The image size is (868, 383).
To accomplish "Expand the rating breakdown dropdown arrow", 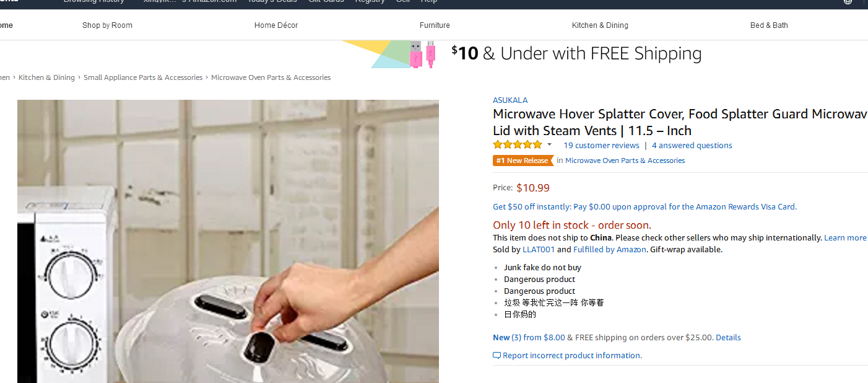I will (549, 145).
